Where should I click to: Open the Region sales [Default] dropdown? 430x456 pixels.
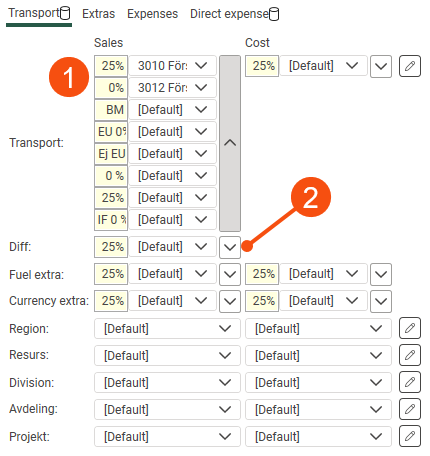pyautogui.click(x=167, y=329)
